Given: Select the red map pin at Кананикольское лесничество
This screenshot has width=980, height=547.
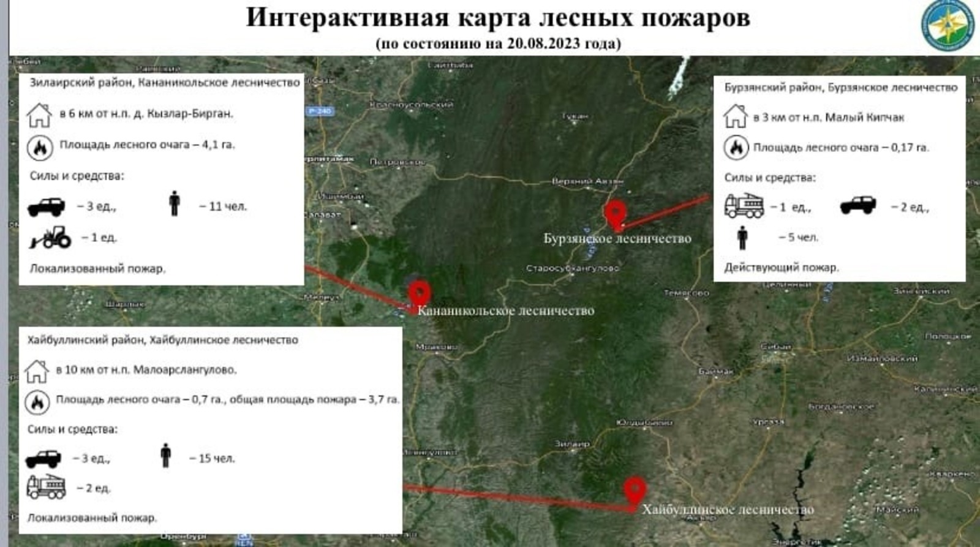Looking at the screenshot, I should [420, 293].
